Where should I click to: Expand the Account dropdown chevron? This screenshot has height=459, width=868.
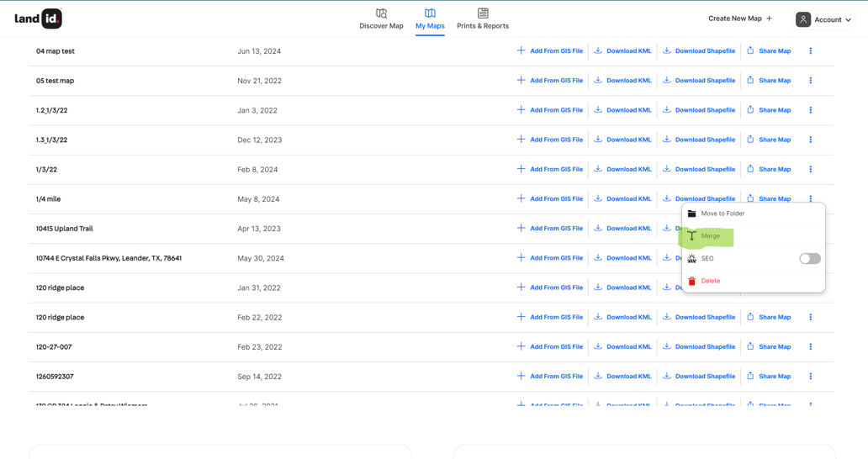pyautogui.click(x=848, y=20)
